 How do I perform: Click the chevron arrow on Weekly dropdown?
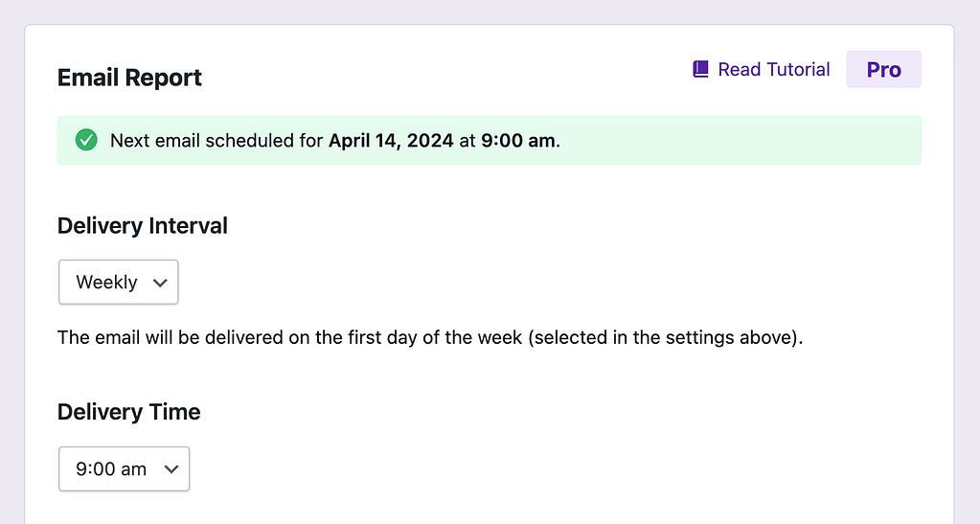click(160, 283)
